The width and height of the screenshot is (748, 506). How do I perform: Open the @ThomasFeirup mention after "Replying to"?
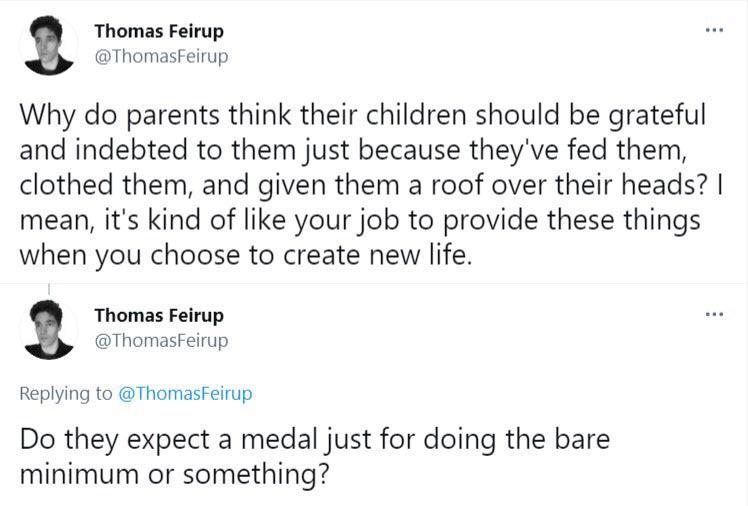[185, 393]
